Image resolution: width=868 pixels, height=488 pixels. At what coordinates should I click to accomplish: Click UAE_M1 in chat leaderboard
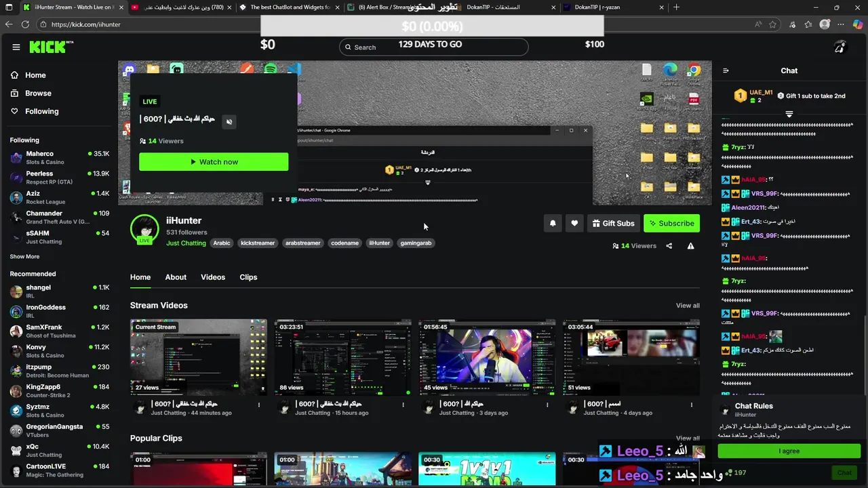coord(760,92)
